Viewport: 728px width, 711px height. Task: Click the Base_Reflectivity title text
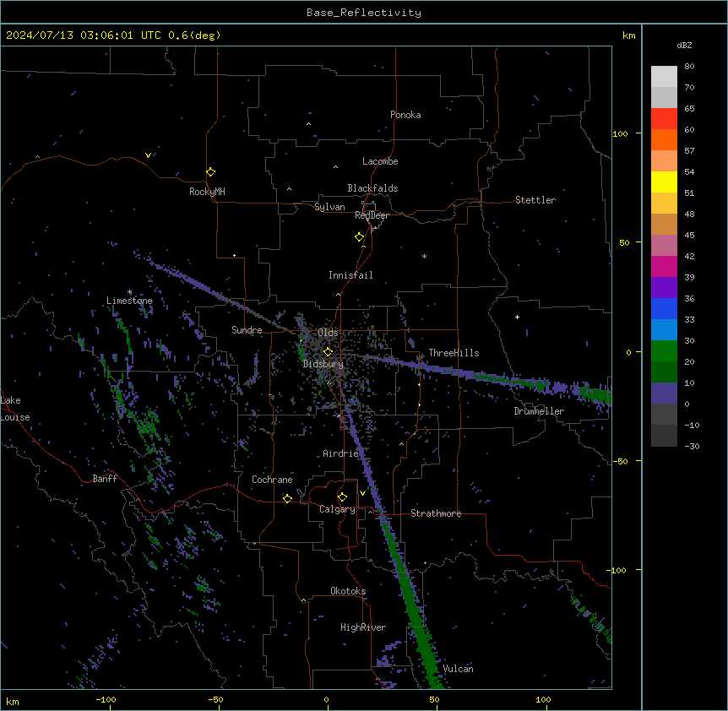pos(364,13)
